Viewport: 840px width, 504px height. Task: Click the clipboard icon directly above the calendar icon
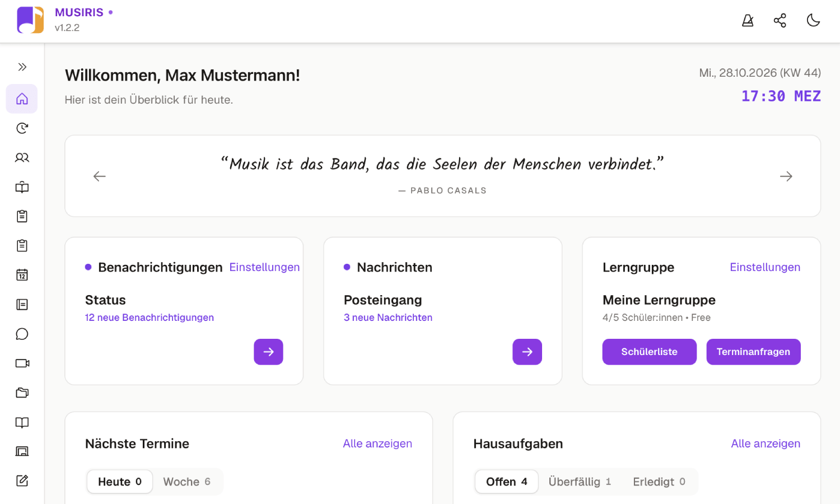coord(22,246)
